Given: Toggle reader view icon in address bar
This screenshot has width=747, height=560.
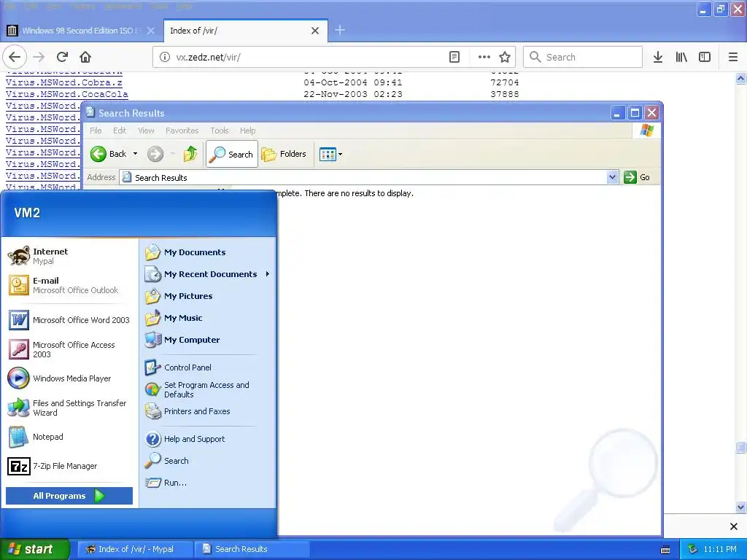Looking at the screenshot, I should [x=454, y=57].
